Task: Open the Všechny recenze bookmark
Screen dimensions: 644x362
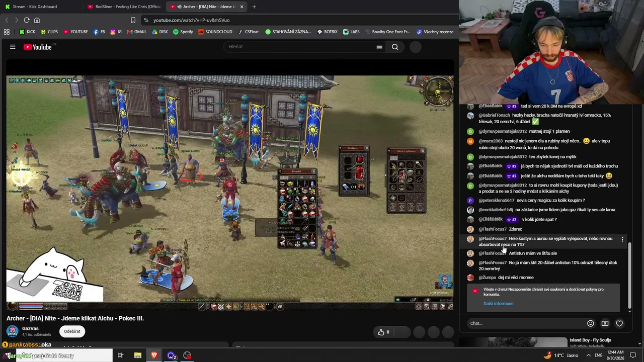Action: click(x=435, y=32)
